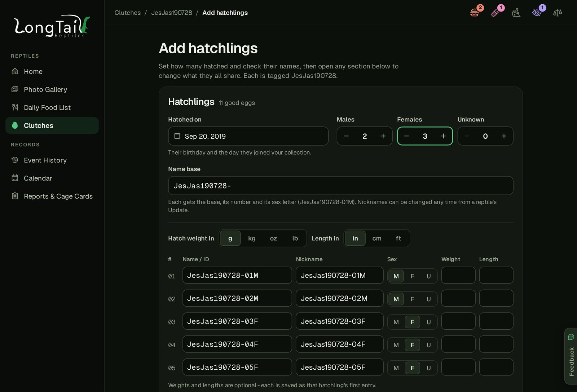Set length unit to ft
The image size is (577, 392).
(x=398, y=238)
